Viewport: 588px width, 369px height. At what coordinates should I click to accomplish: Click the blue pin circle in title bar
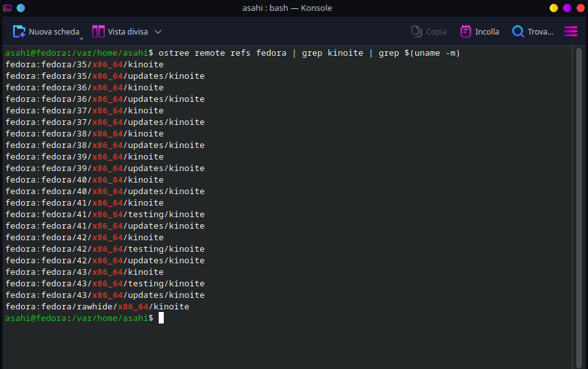click(20, 8)
